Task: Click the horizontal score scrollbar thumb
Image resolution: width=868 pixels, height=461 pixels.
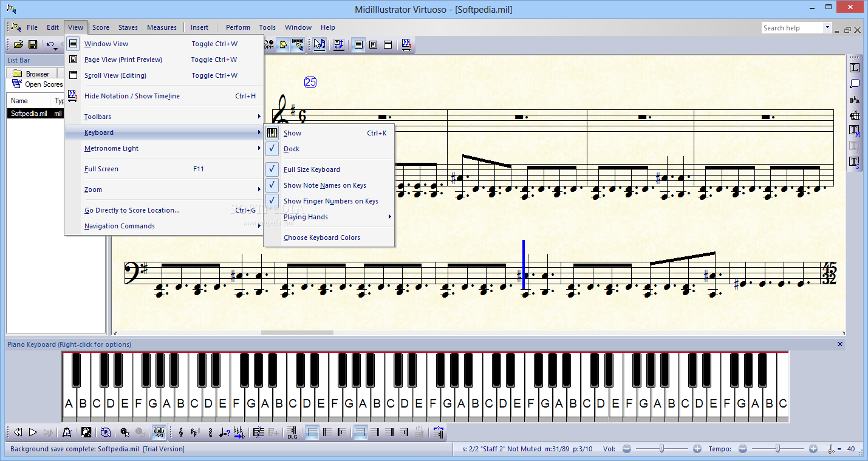Action: (x=297, y=333)
